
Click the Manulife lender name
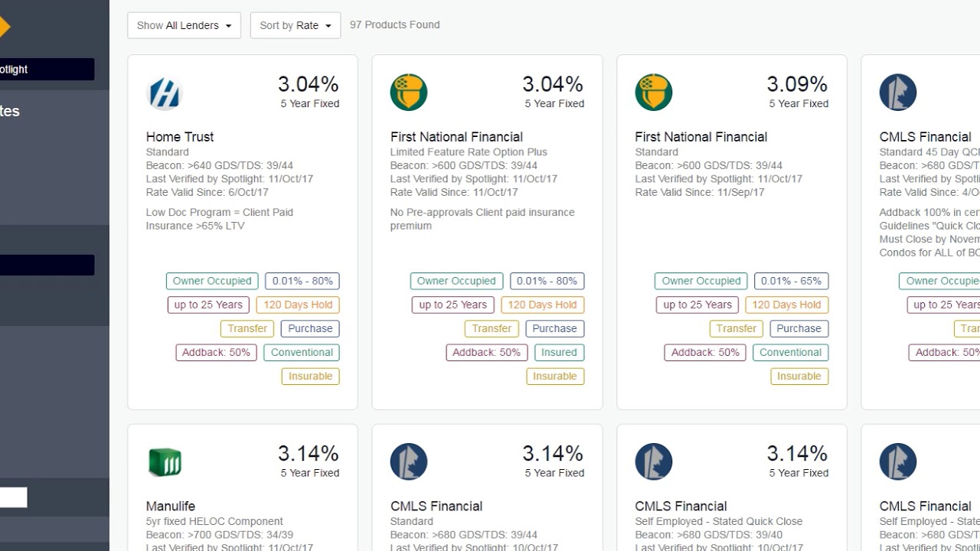coord(171,506)
